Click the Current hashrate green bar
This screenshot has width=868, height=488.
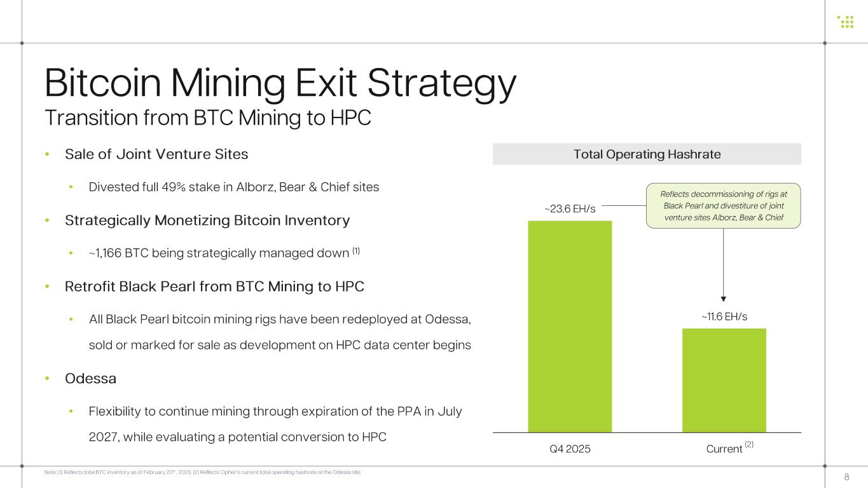724,380
